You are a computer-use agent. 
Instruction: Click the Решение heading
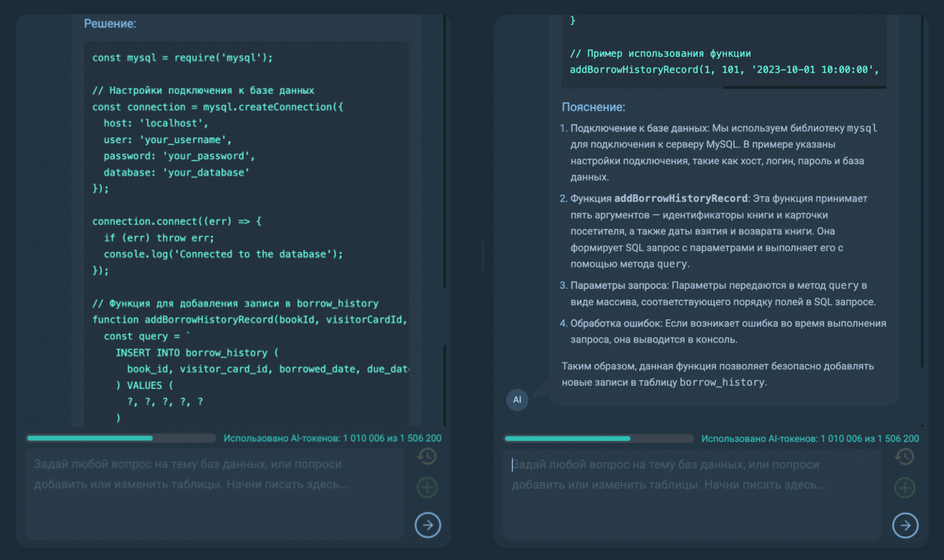[x=110, y=24]
